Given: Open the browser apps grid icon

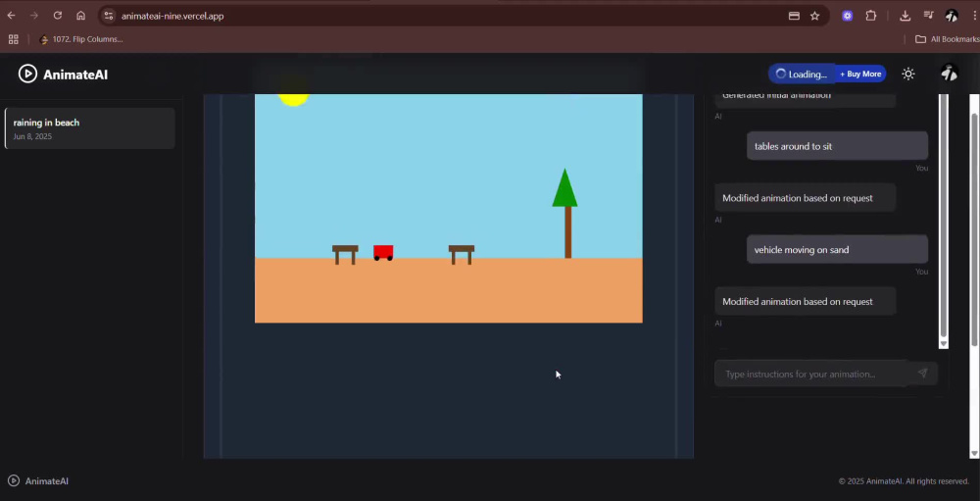Looking at the screenshot, I should [13, 39].
